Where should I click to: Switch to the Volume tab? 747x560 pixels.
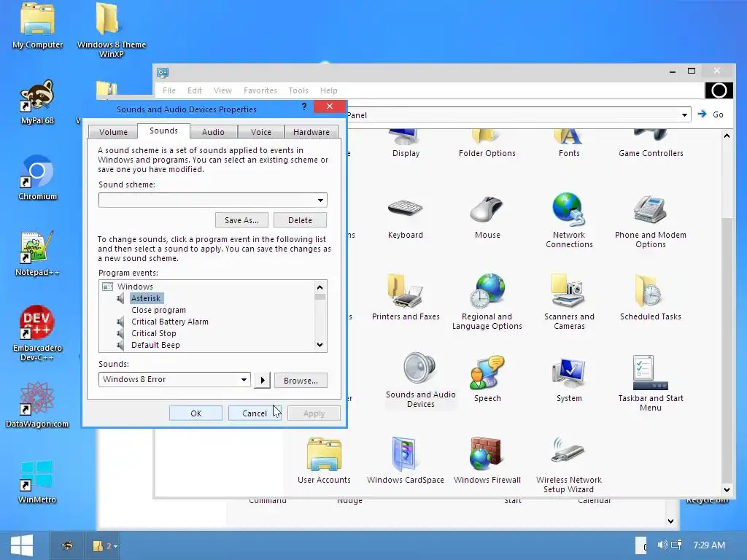(x=113, y=132)
